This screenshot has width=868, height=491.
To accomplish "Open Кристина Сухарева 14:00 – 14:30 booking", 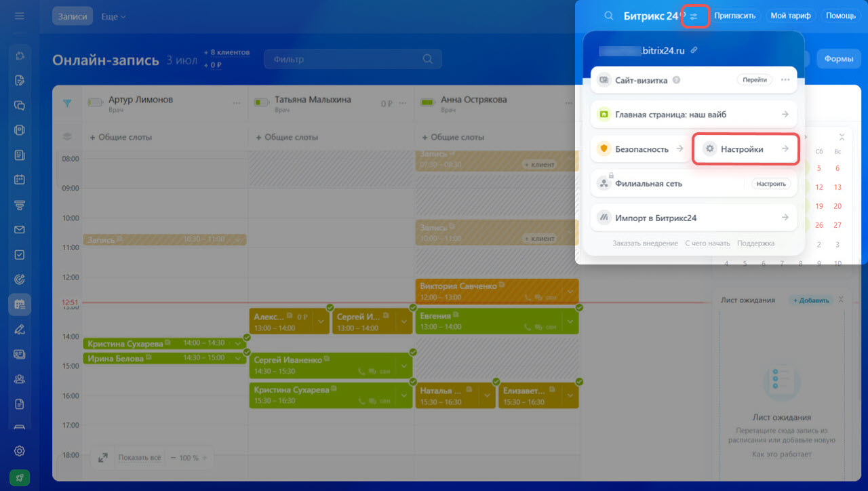I will [164, 344].
